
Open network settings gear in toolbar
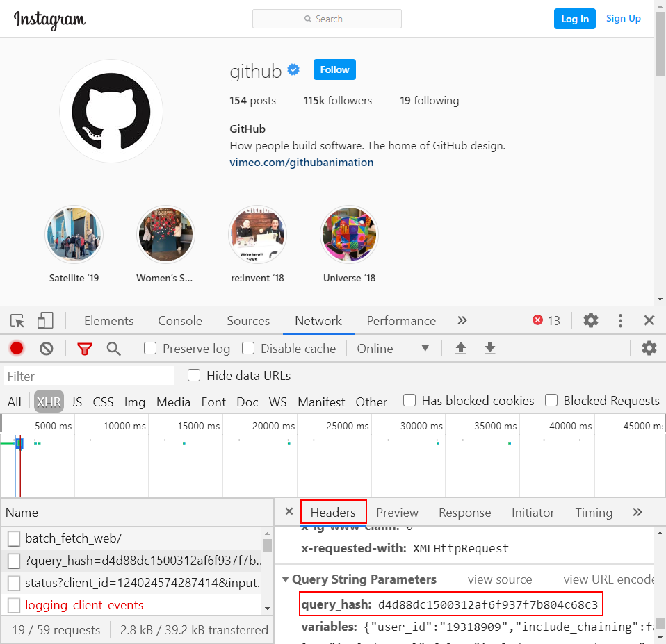pos(649,348)
